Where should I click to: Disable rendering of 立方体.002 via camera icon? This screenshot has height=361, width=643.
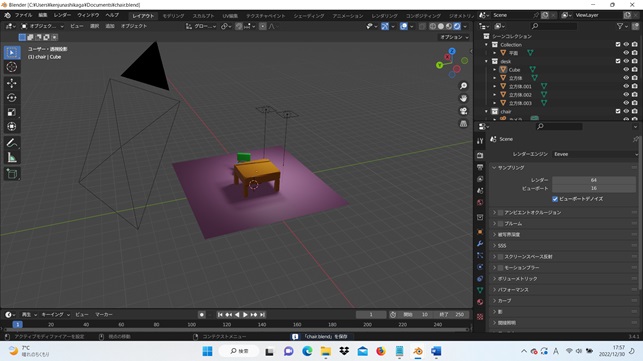coord(635,94)
